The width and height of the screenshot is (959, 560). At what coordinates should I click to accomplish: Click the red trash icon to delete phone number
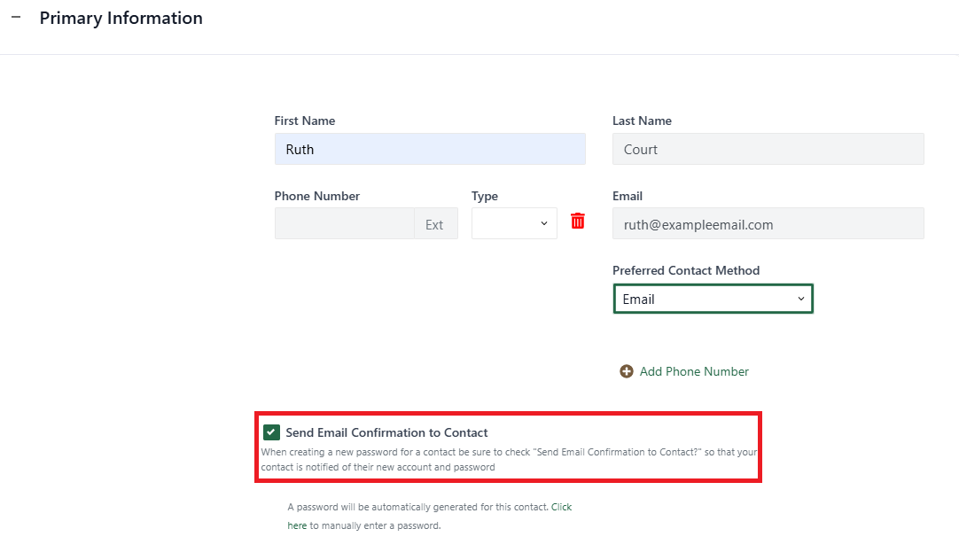577,221
